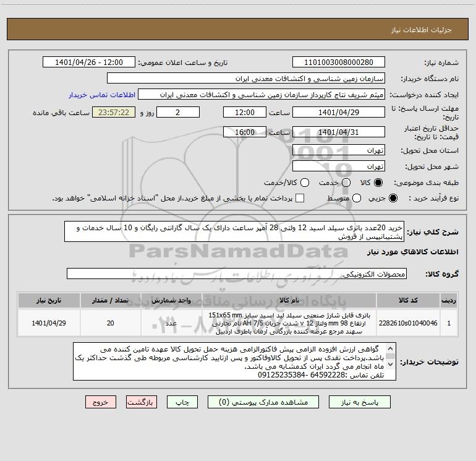Click the نام دستگاه خریدار field
The width and height of the screenshot is (476, 461).
246,79
